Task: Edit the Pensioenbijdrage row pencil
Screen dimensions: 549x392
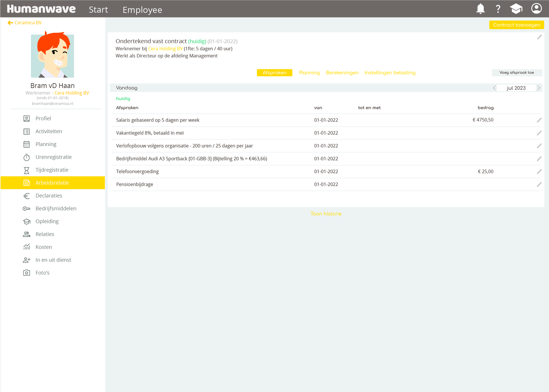Action: 539,184
